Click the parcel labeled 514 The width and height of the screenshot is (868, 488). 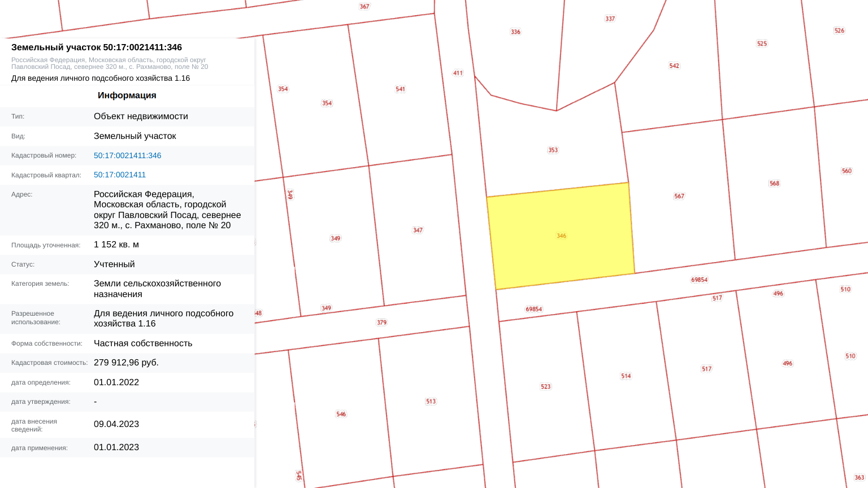click(626, 376)
